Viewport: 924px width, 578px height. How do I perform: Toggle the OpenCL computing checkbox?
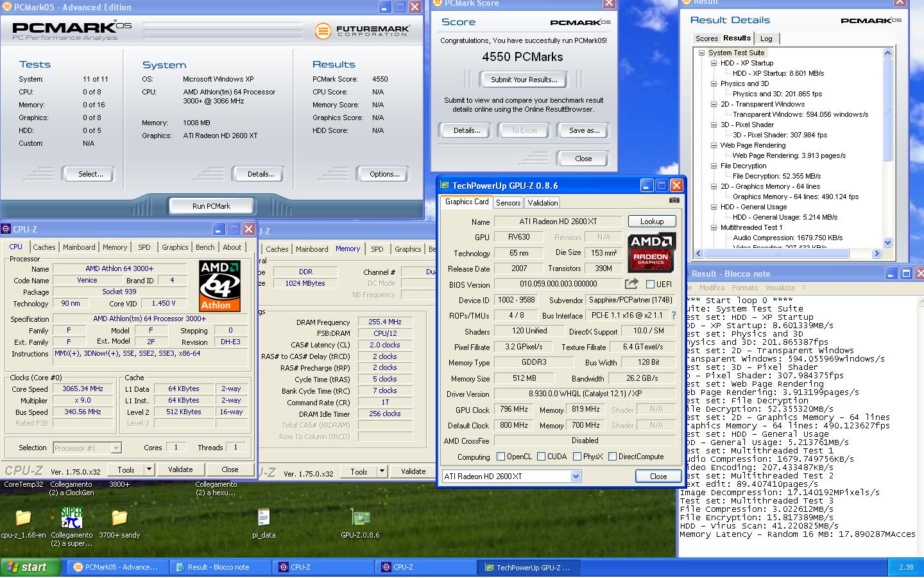point(501,457)
